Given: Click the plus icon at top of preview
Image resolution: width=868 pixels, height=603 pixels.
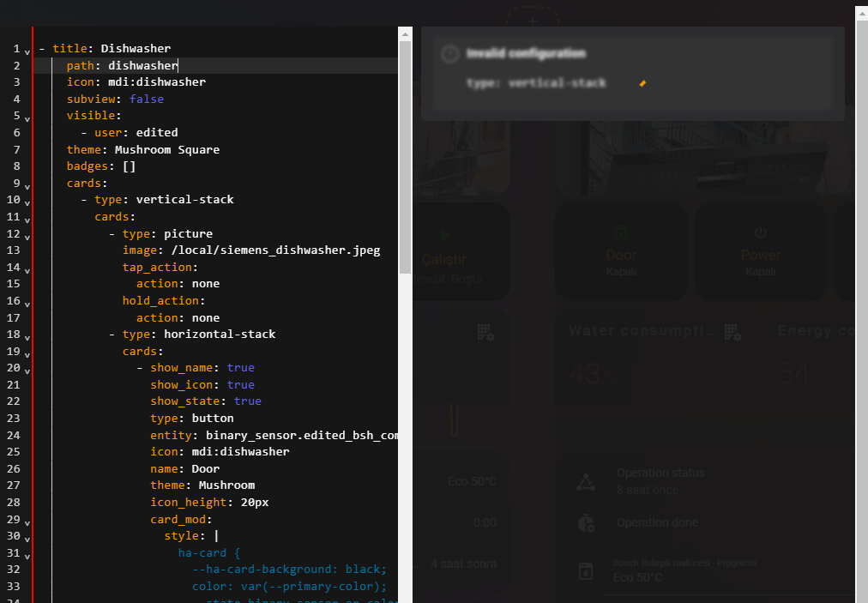Looking at the screenshot, I should [x=533, y=21].
